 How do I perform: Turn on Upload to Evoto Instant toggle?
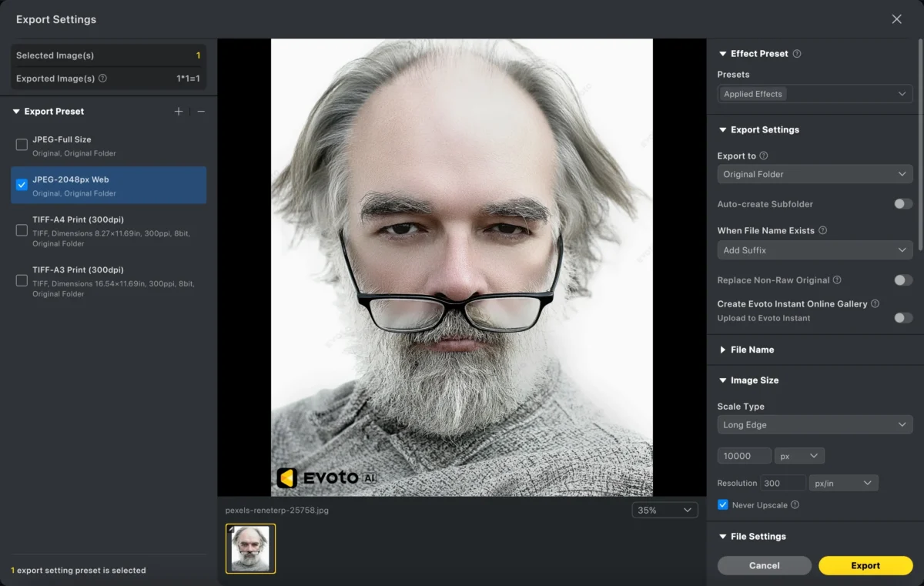pos(902,318)
